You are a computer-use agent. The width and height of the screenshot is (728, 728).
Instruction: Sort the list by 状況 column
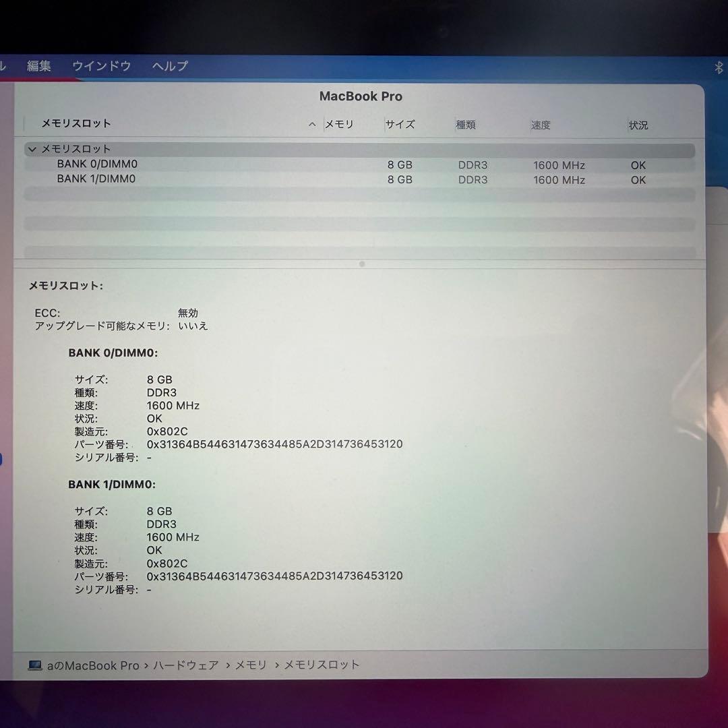click(638, 125)
